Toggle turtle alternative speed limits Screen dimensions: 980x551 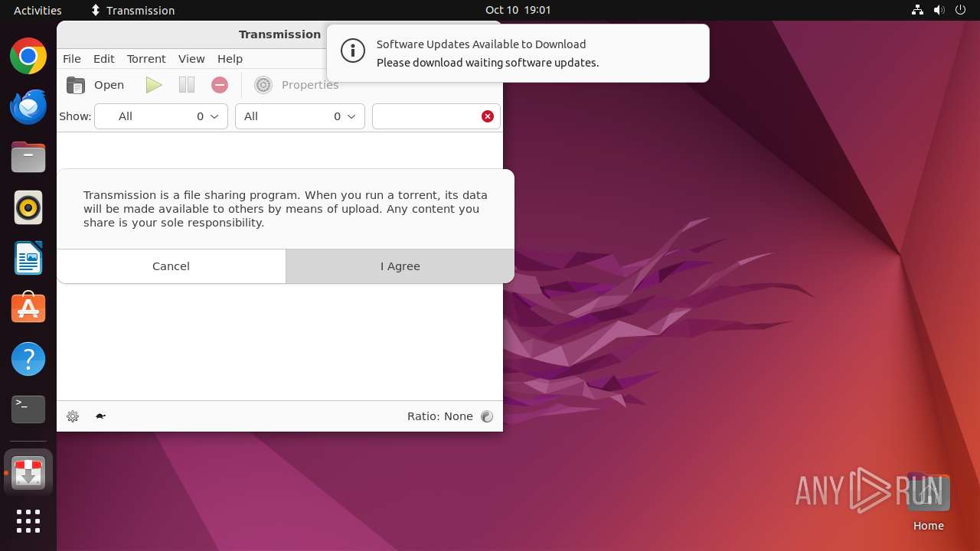[100, 416]
